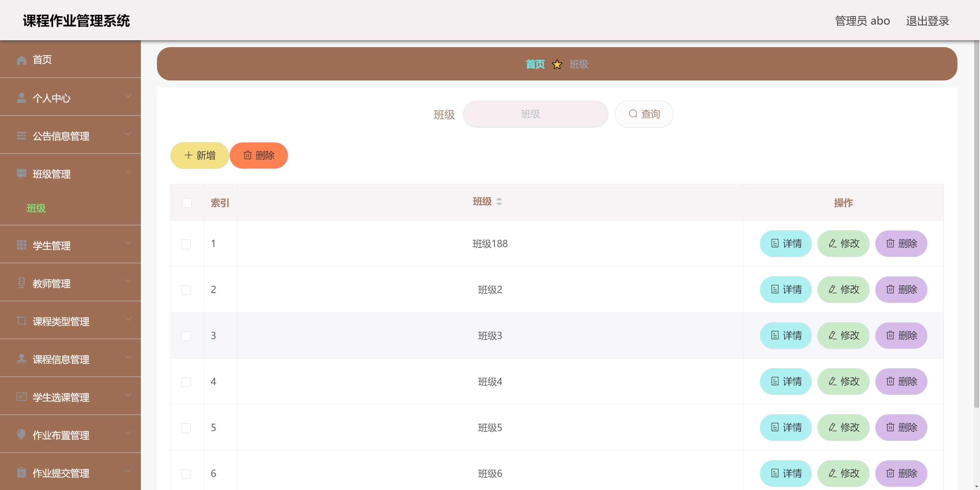Click 修改 for row 班级5
This screenshot has height=490, width=980.
[x=843, y=428]
